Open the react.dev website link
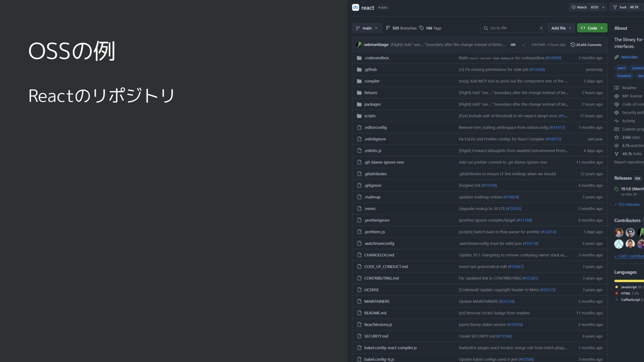This screenshot has height=362, width=644. coord(629,57)
